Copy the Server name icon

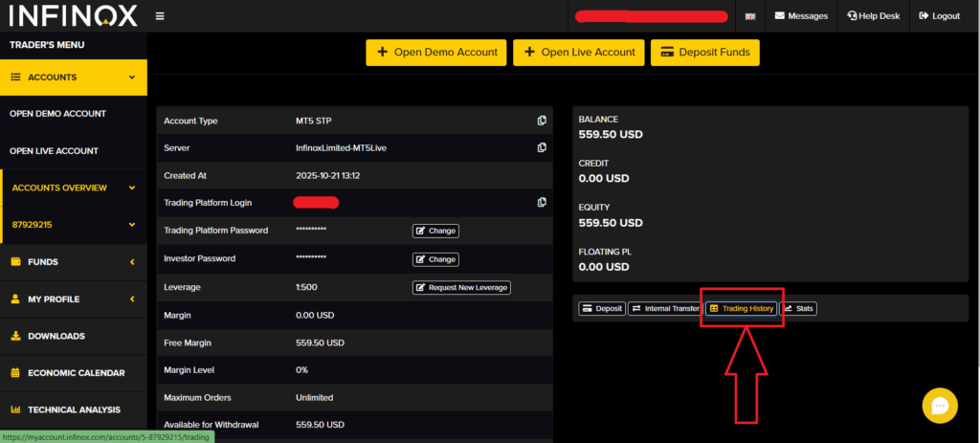click(x=542, y=147)
